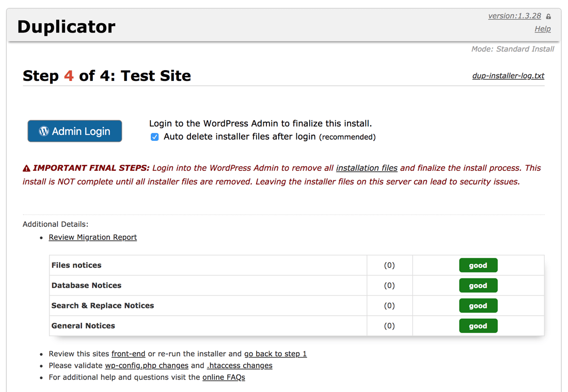This screenshot has height=392, width=568.
Task: Uncheck Auto delete installer files after login
Action: [x=155, y=137]
